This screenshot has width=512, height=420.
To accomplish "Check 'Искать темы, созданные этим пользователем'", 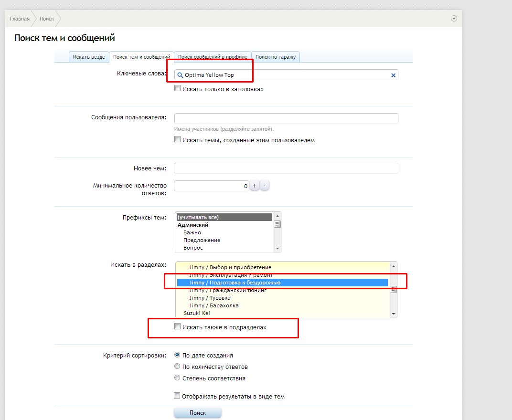I will (x=178, y=140).
